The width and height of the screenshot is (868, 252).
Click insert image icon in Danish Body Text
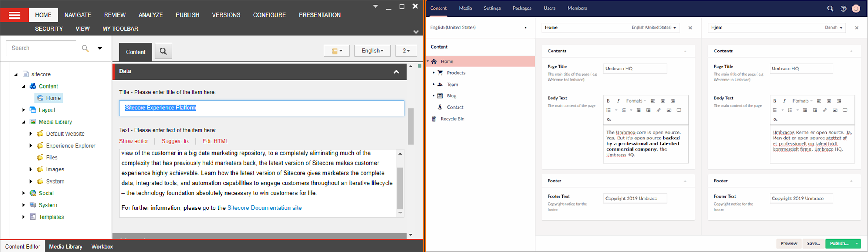[835, 110]
